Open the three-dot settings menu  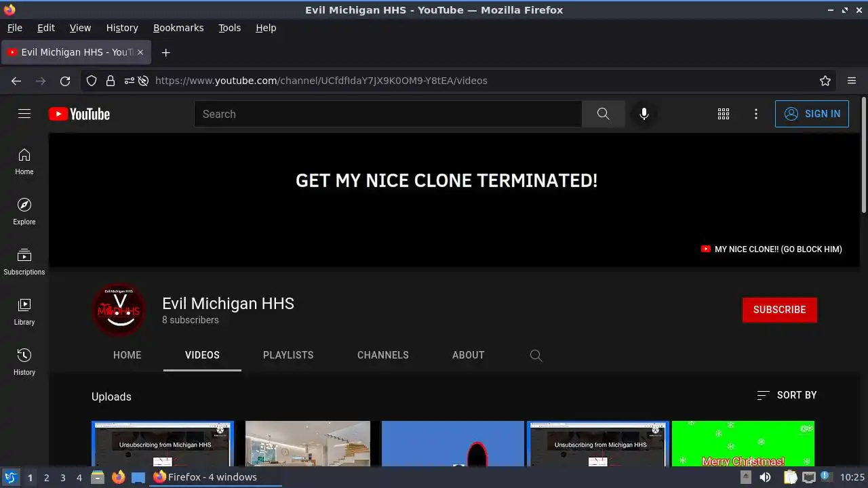coord(756,114)
